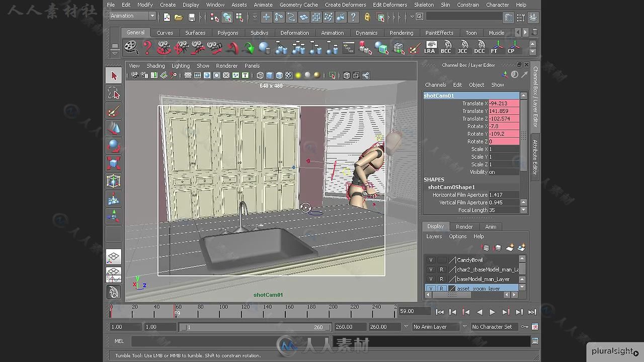Select the arrow Select tool in toolbox
This screenshot has width=644, height=362.
[114, 76]
